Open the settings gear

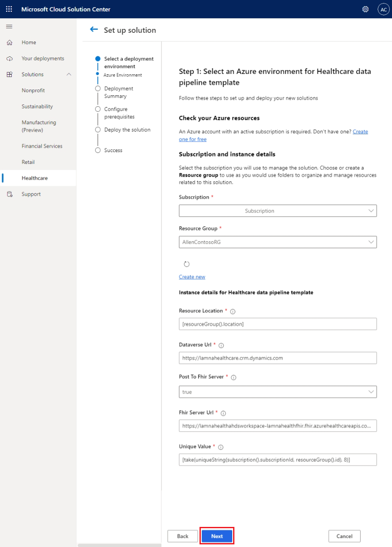pos(365,9)
